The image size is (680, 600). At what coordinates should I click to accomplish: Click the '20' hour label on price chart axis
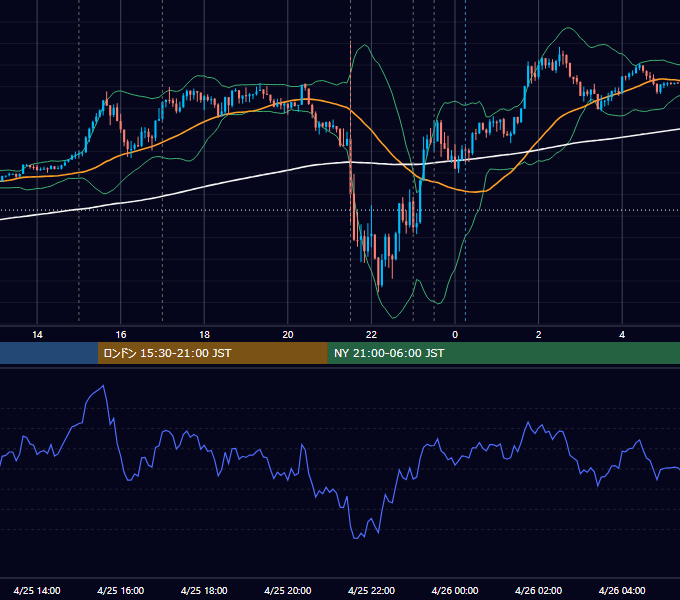pos(288,335)
